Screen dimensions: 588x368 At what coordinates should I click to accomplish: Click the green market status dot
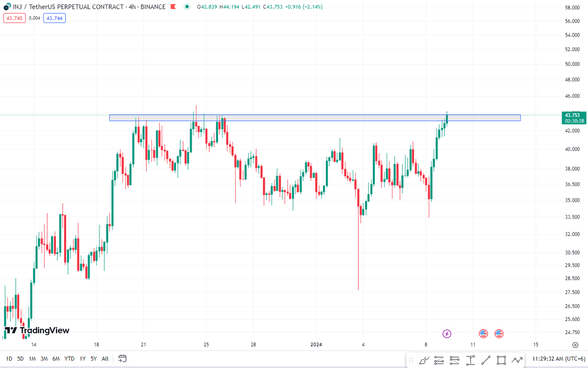pyautogui.click(x=187, y=7)
